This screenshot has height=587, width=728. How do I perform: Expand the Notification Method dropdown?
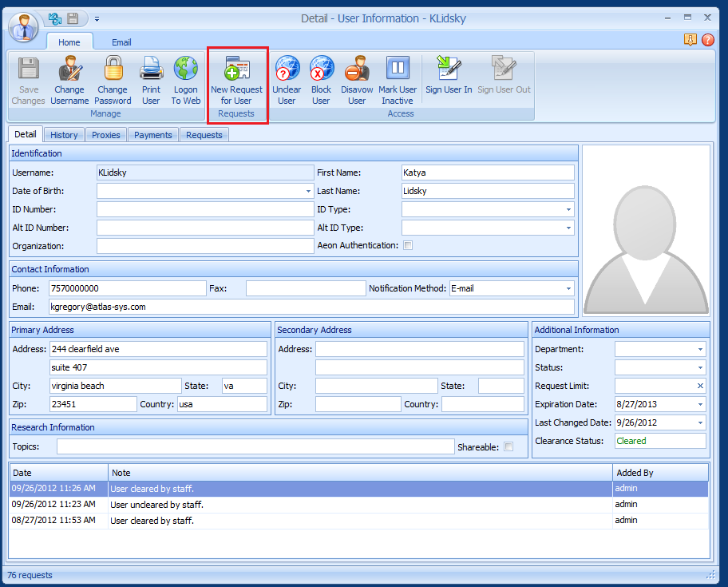click(568, 288)
